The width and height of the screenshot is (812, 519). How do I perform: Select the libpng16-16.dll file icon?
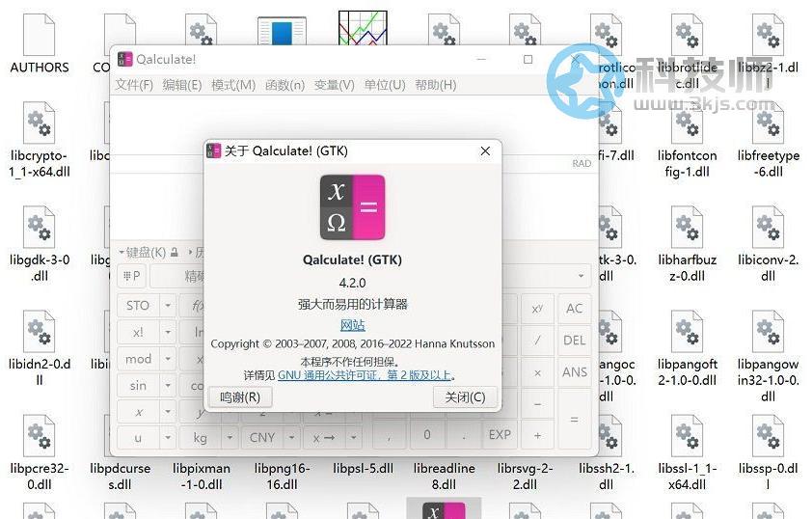pos(283,476)
